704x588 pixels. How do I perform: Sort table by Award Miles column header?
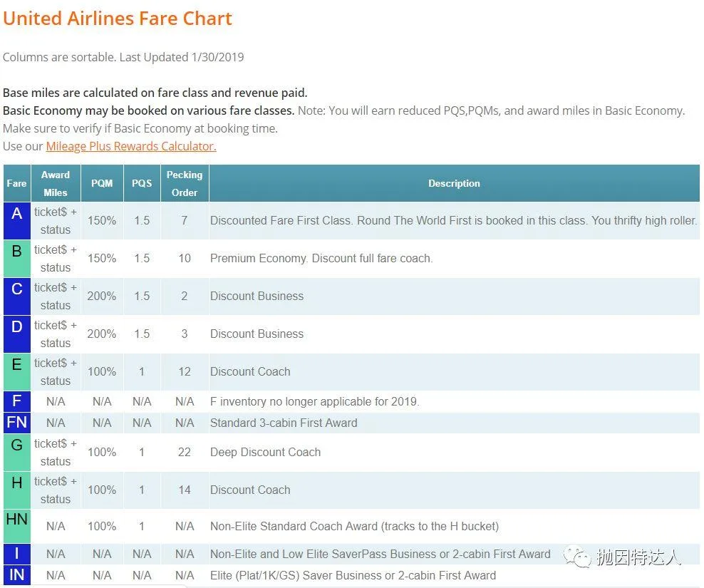coord(56,183)
